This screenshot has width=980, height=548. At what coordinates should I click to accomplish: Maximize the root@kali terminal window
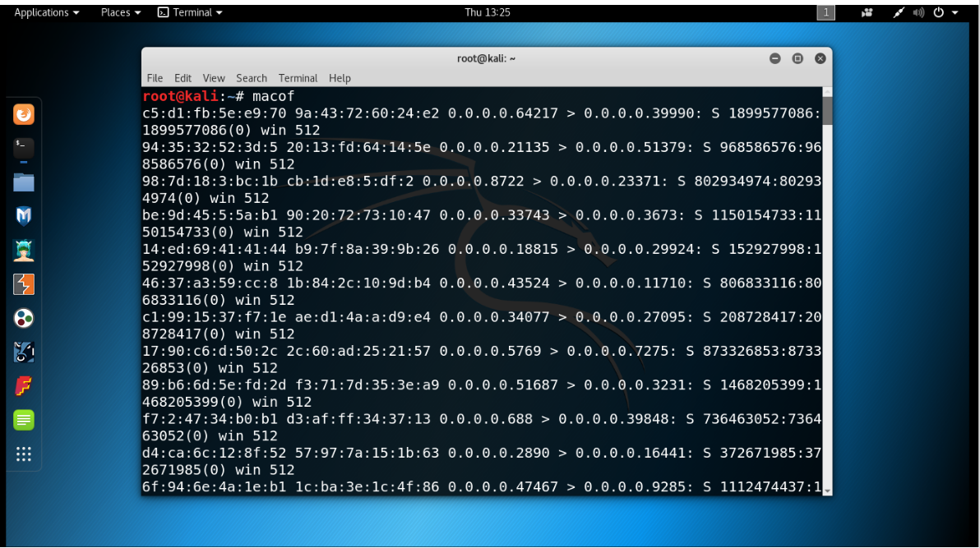(x=797, y=58)
